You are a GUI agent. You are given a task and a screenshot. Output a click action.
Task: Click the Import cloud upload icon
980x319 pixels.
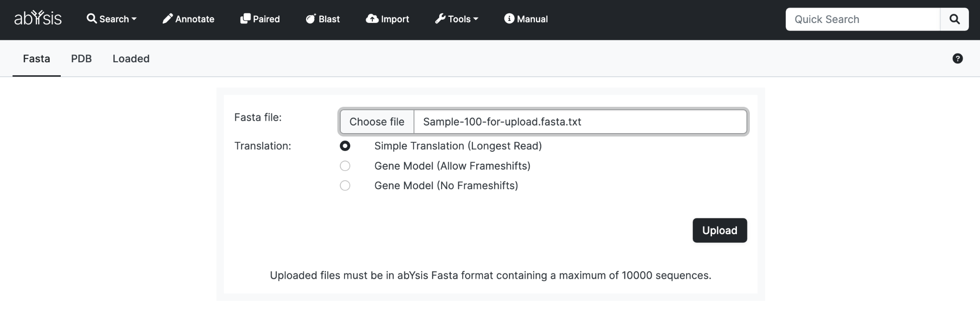click(372, 19)
